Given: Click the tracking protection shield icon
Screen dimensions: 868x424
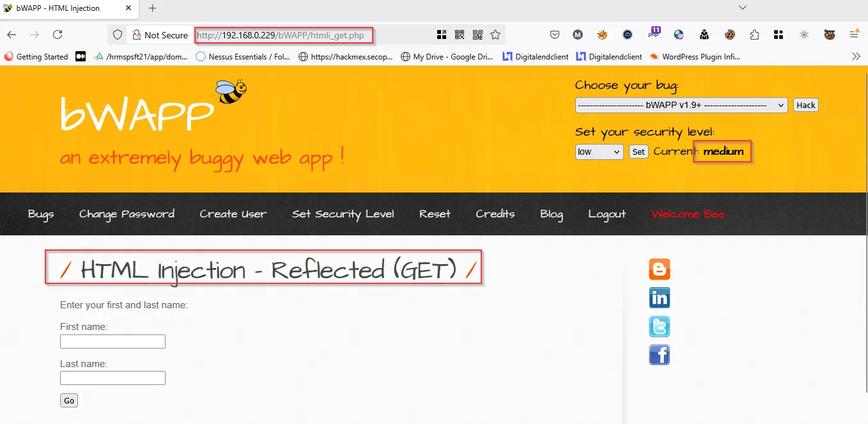Looking at the screenshot, I should (x=117, y=35).
